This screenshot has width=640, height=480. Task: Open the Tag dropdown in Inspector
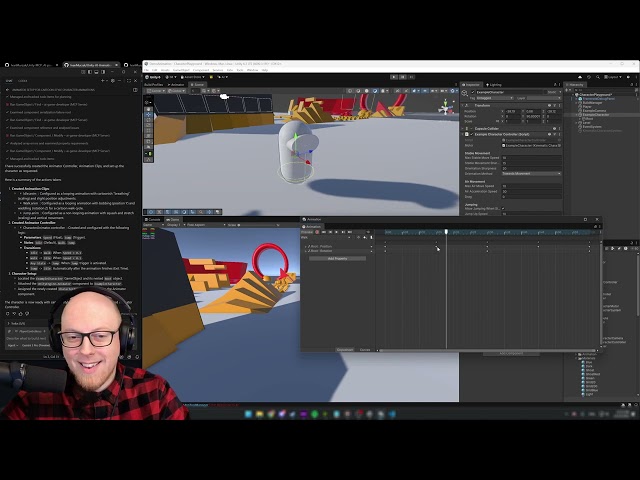494,98
